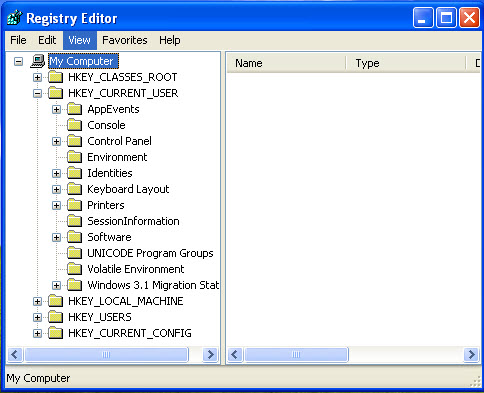This screenshot has width=484, height=393.
Task: Select the Environment key label
Action: (117, 157)
